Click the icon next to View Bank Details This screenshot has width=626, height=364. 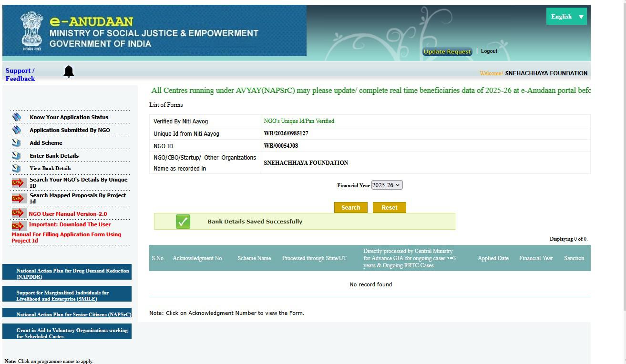[17, 168]
